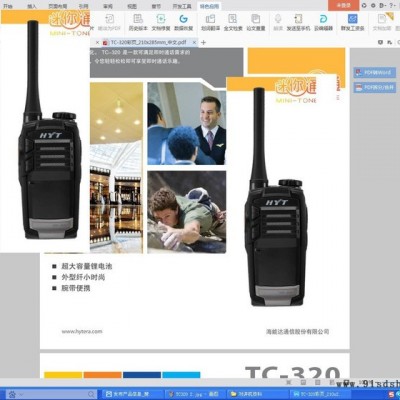Activate the 划词翻译 word translation tool
Image resolution: width=400 pixels, height=400 pixels.
210,22
